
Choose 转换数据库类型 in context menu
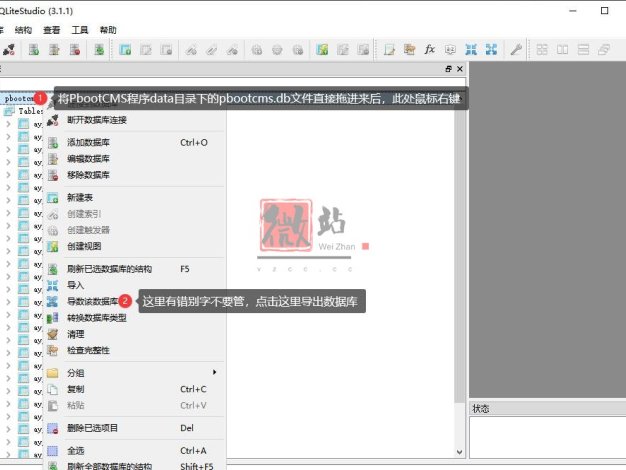[x=135, y=318]
